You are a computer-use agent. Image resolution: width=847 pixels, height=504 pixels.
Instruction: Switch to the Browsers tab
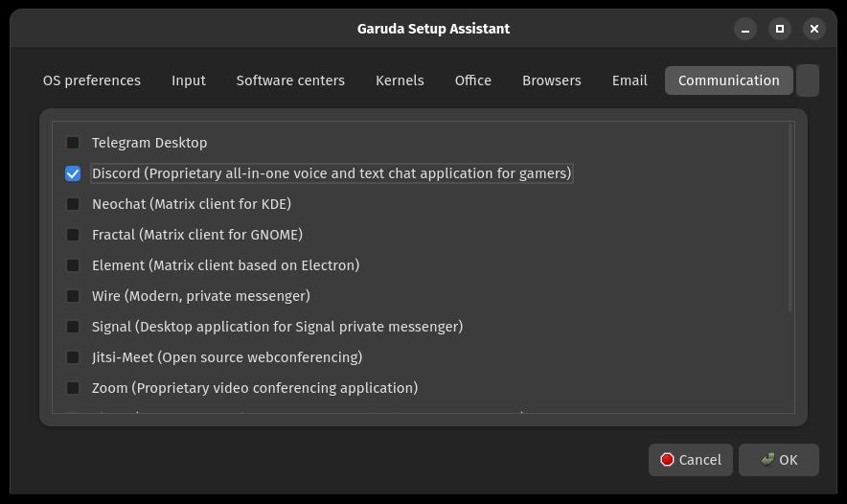(552, 80)
